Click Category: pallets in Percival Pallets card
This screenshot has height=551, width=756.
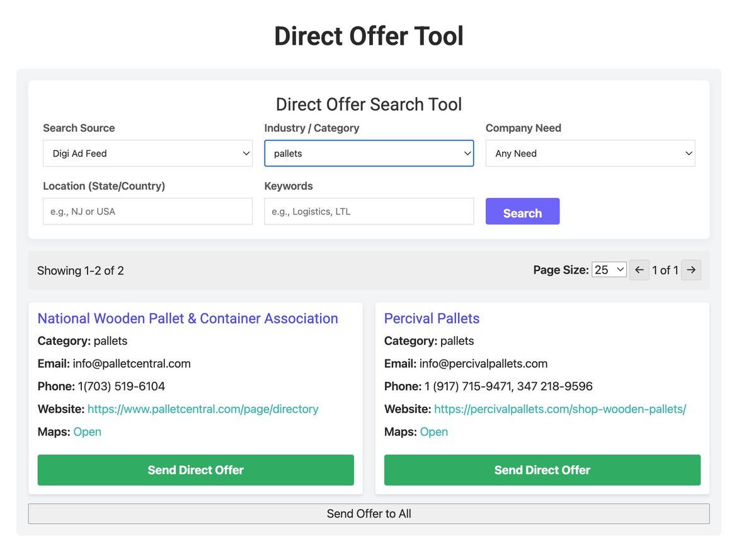[x=429, y=341]
